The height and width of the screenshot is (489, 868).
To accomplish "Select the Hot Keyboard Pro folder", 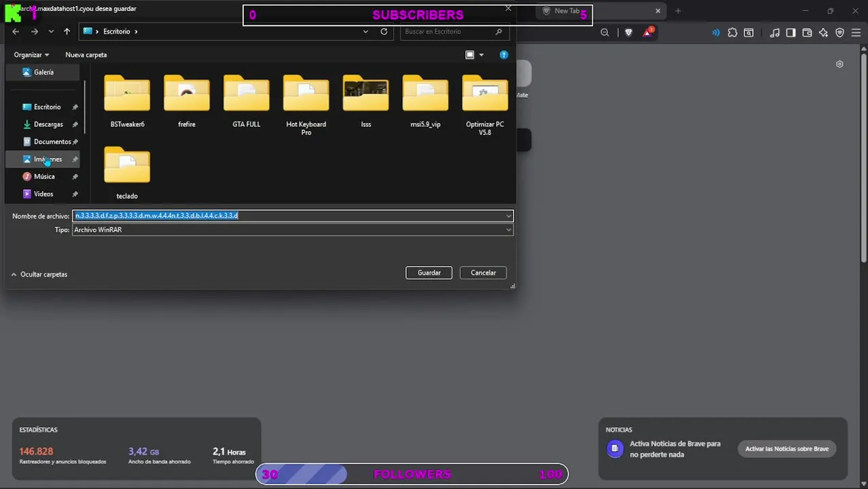I will tap(306, 105).
